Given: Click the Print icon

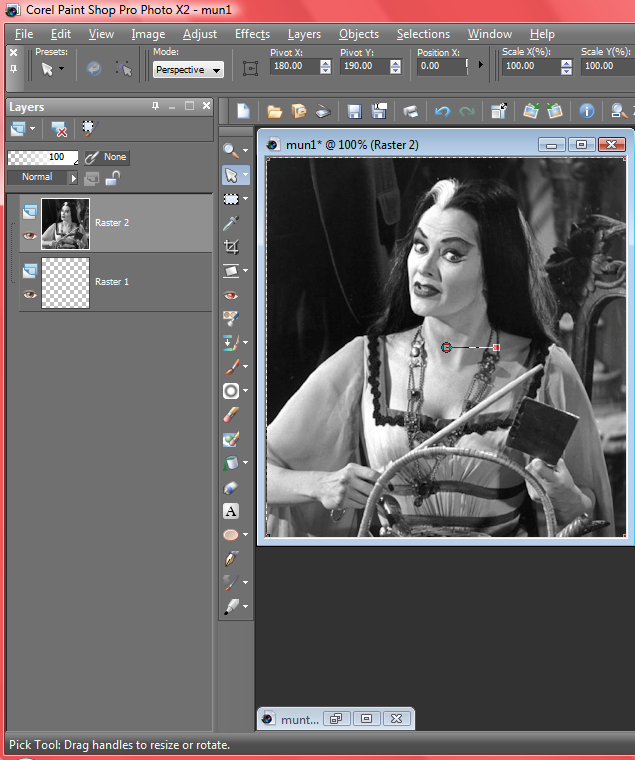Looking at the screenshot, I should tap(411, 111).
